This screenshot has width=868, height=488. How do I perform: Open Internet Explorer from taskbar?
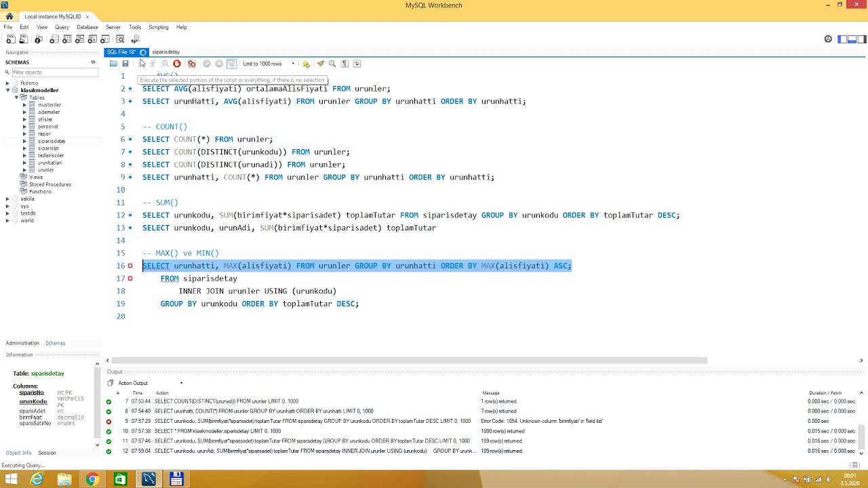click(37, 480)
